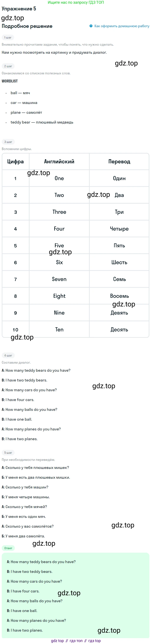Select the 'Three' cell in the table

coord(59,212)
